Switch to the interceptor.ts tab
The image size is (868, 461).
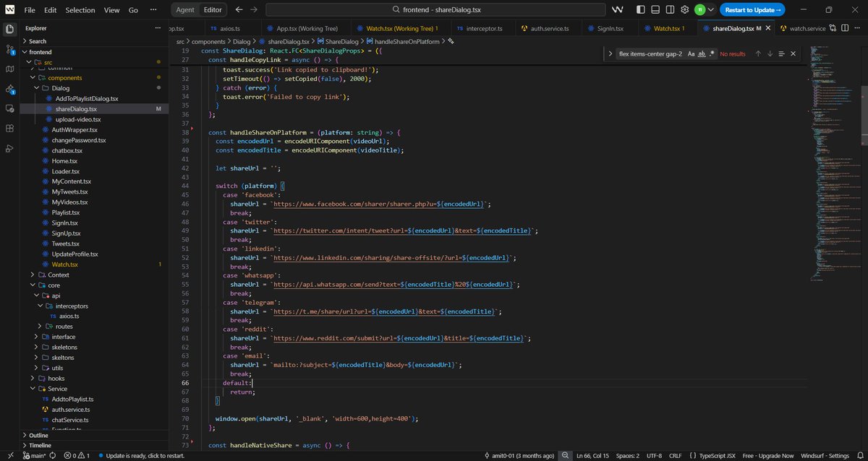(x=482, y=28)
